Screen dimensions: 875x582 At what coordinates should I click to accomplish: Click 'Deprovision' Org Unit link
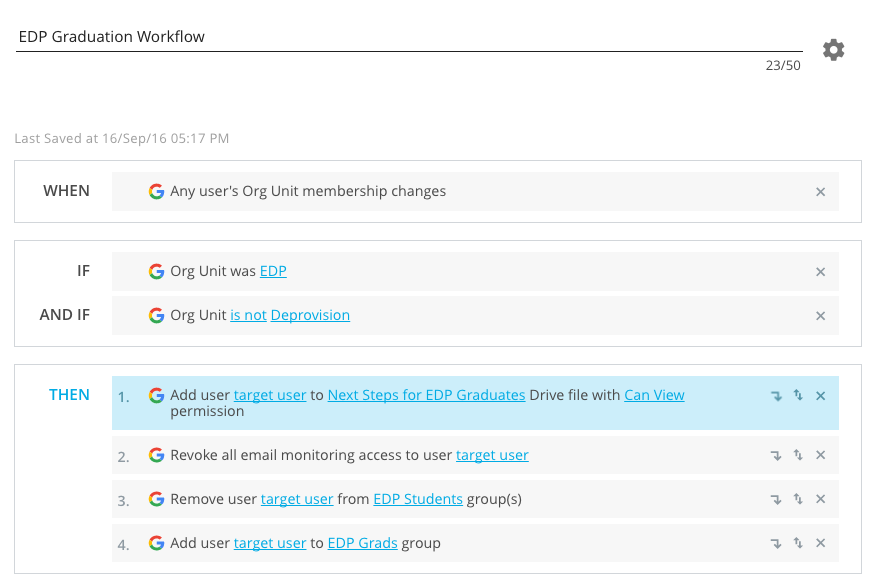tap(310, 315)
